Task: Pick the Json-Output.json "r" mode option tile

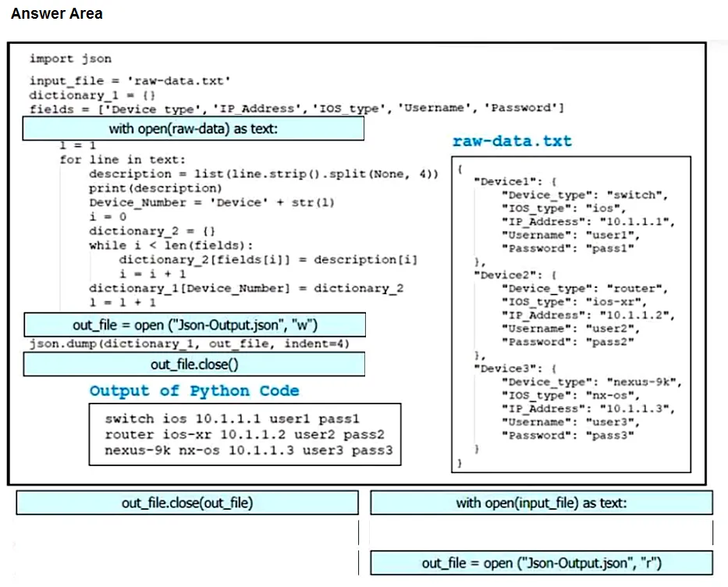Action: [542, 563]
